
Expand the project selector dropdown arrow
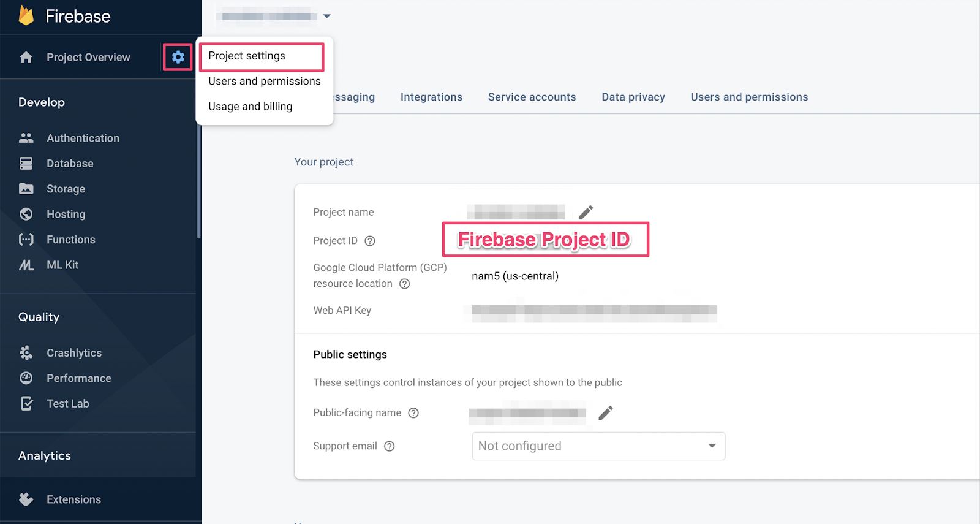pyautogui.click(x=327, y=17)
